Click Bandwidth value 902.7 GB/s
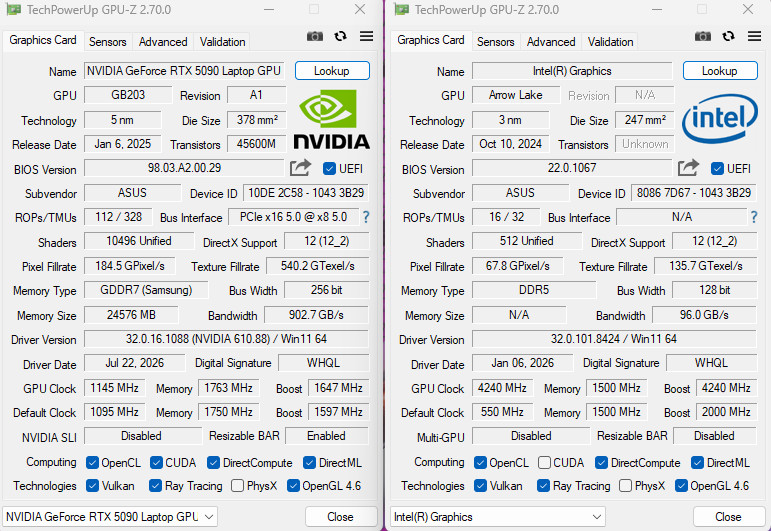The width and height of the screenshot is (771, 531). coord(316,315)
